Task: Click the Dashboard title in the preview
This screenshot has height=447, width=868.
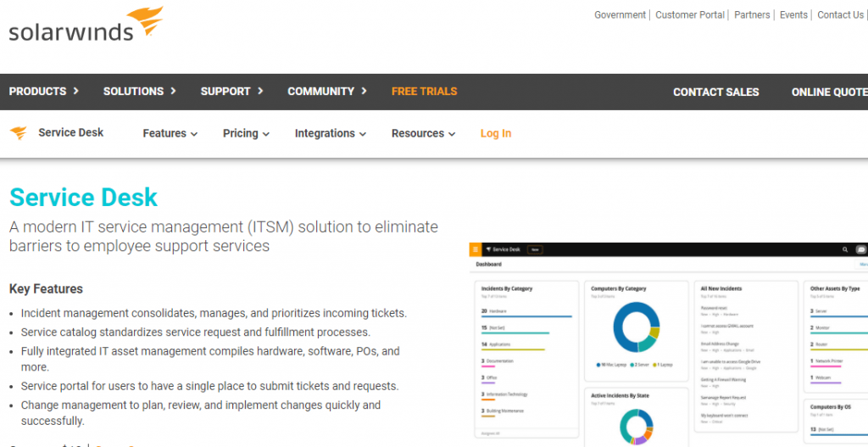Action: click(489, 265)
